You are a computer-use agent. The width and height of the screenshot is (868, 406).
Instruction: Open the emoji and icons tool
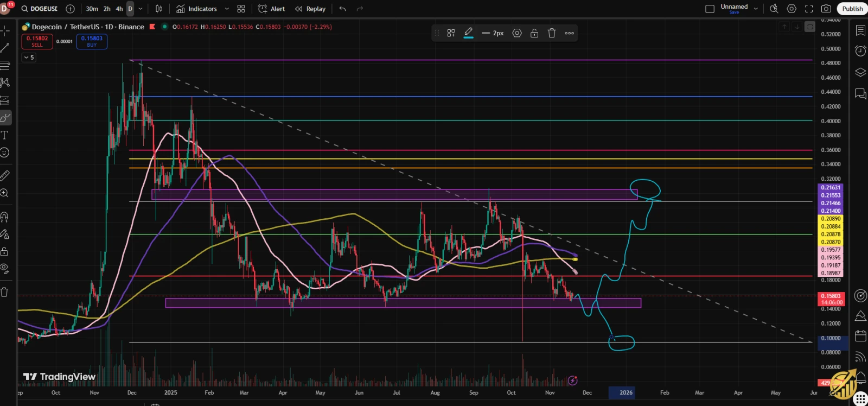5,153
